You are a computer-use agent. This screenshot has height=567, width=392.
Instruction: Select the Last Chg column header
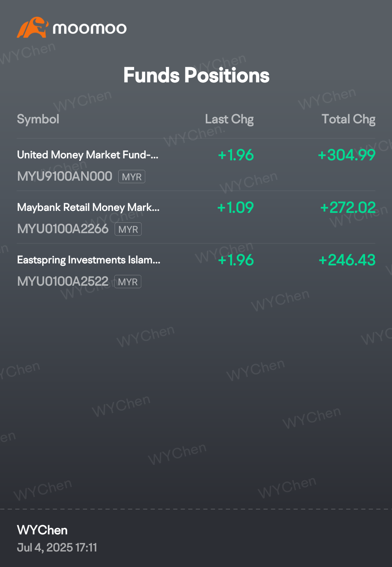click(229, 119)
